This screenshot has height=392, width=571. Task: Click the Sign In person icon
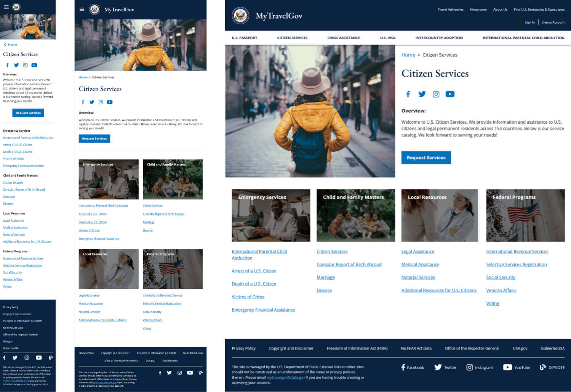pos(519,22)
